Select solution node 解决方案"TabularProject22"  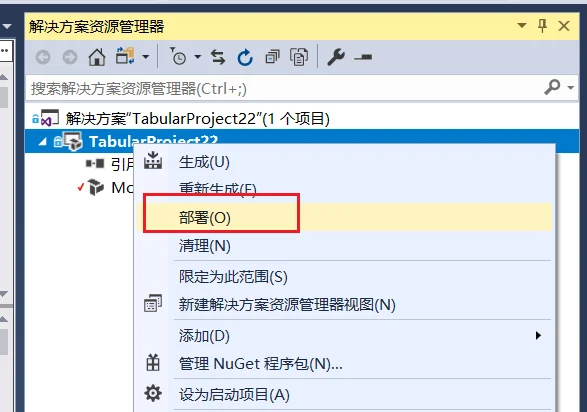(x=198, y=119)
